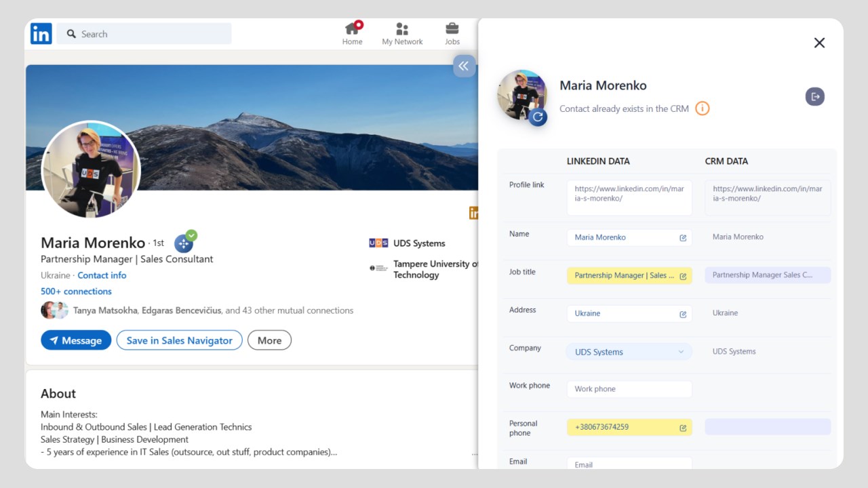868x488 pixels.
Task: Expand truncated About text via the ellipsis
Action: pyautogui.click(x=474, y=453)
